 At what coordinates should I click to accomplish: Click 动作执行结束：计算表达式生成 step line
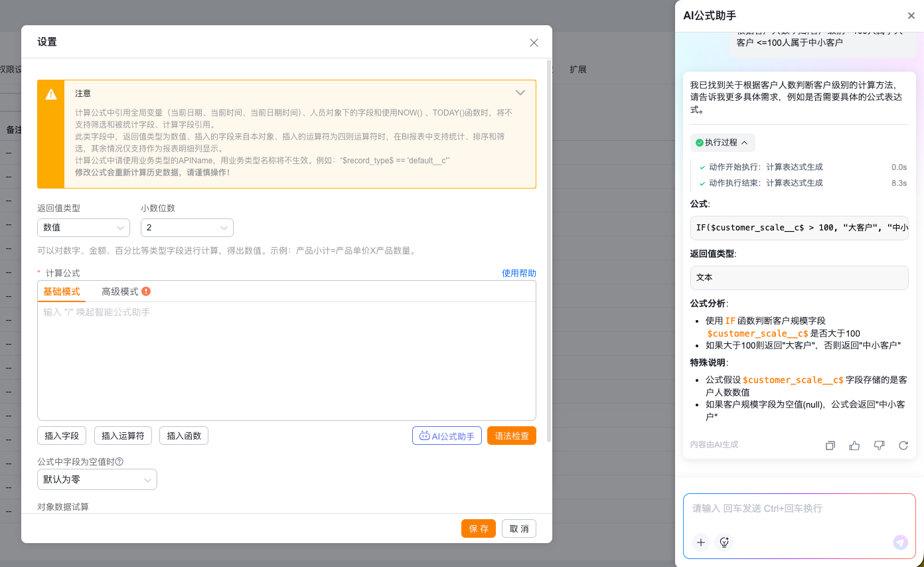pyautogui.click(x=765, y=183)
